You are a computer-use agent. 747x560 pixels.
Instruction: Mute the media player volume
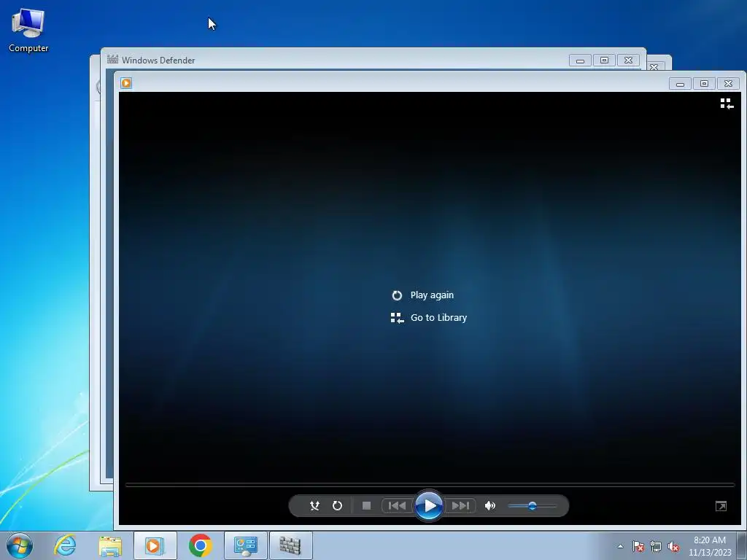[489, 506]
